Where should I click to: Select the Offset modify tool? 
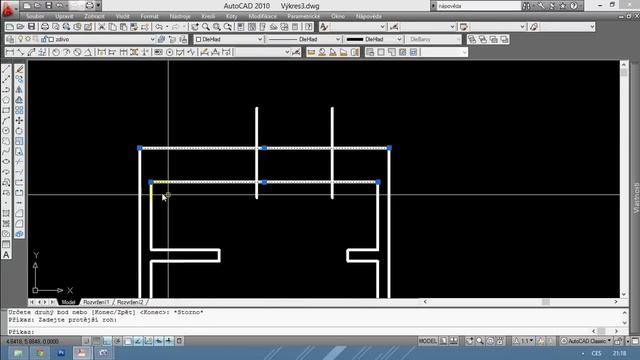[x=19, y=100]
